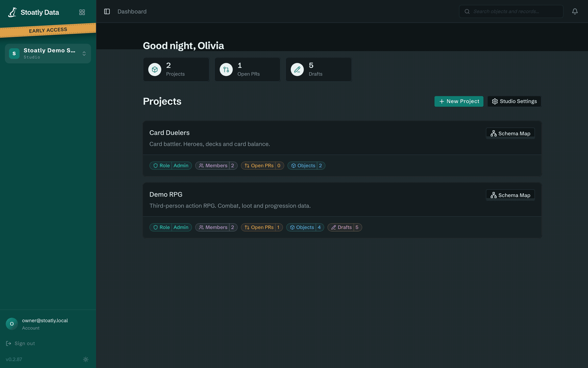This screenshot has width=588, height=368.
Task: Click the Card Duelers description text
Action: (x=210, y=144)
